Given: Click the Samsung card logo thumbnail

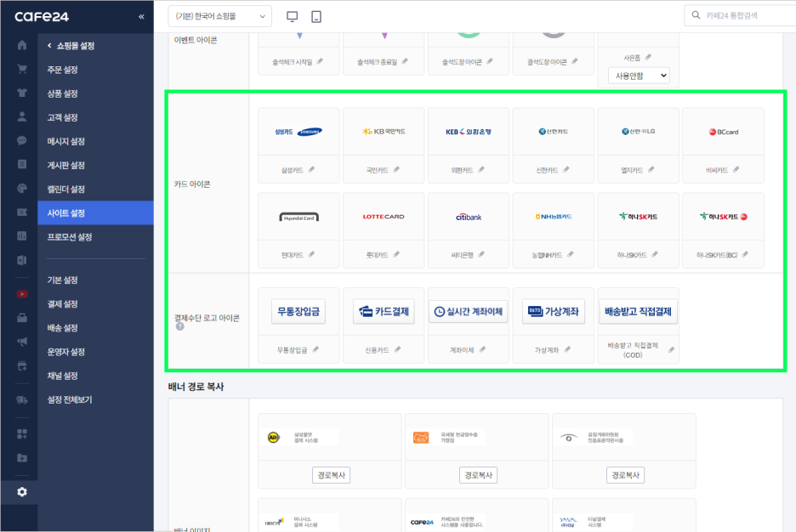Looking at the screenshot, I should click(298, 132).
